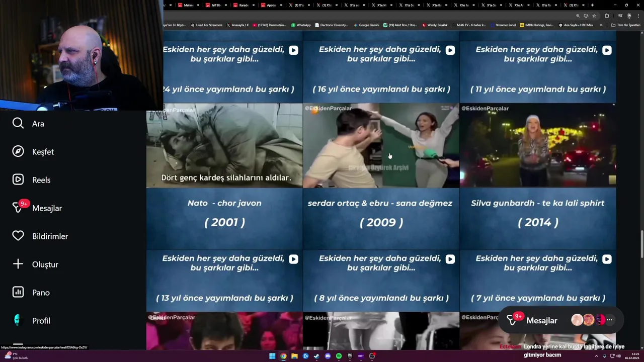Open Tüm Yer İşaretleri bookmarks folder
The image size is (644, 362).
point(625,25)
